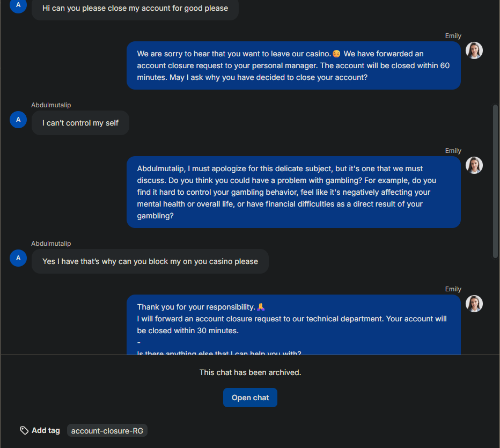Image resolution: width=500 pixels, height=448 pixels.
Task: Click the "This chat has been archived" notice
Action: point(250,372)
